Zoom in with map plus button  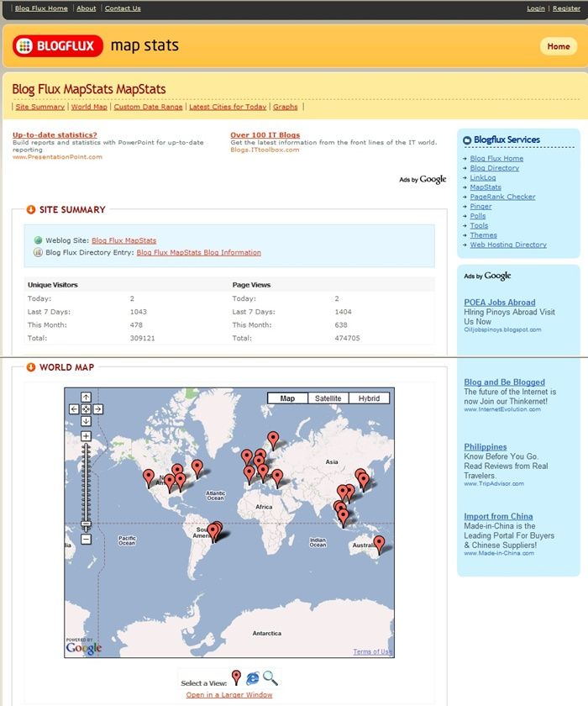(x=86, y=436)
